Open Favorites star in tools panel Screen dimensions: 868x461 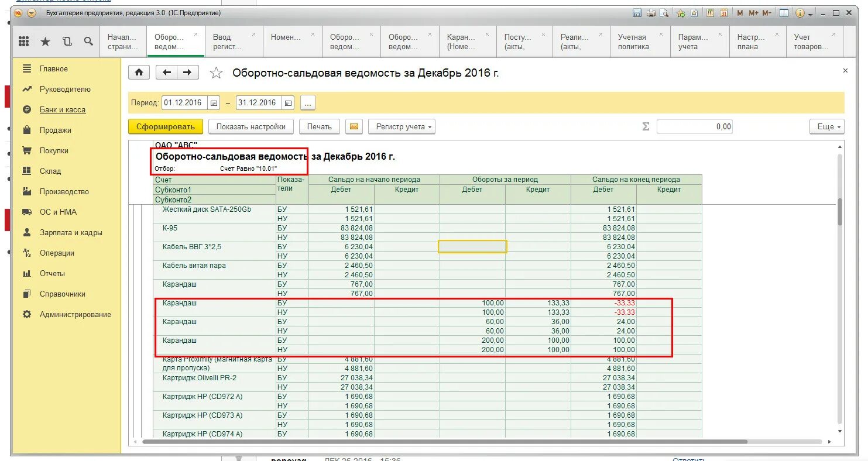click(x=45, y=42)
